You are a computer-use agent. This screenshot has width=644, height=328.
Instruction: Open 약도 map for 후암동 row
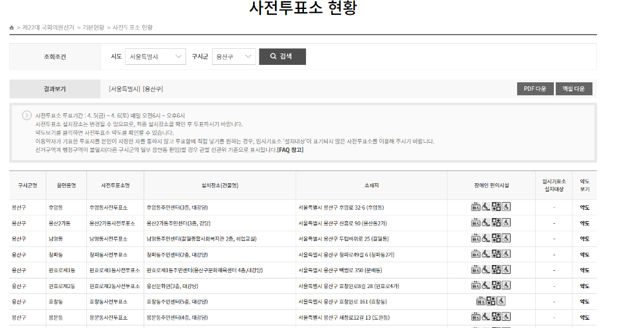(x=585, y=208)
